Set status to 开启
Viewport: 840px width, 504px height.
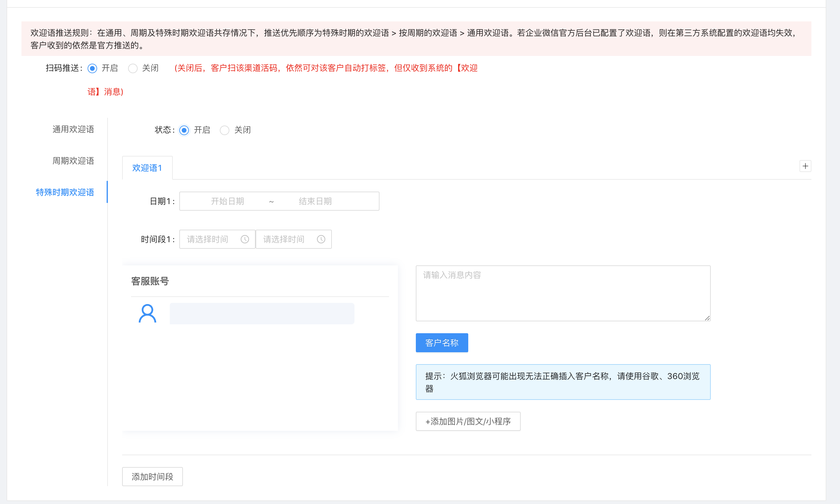[184, 130]
